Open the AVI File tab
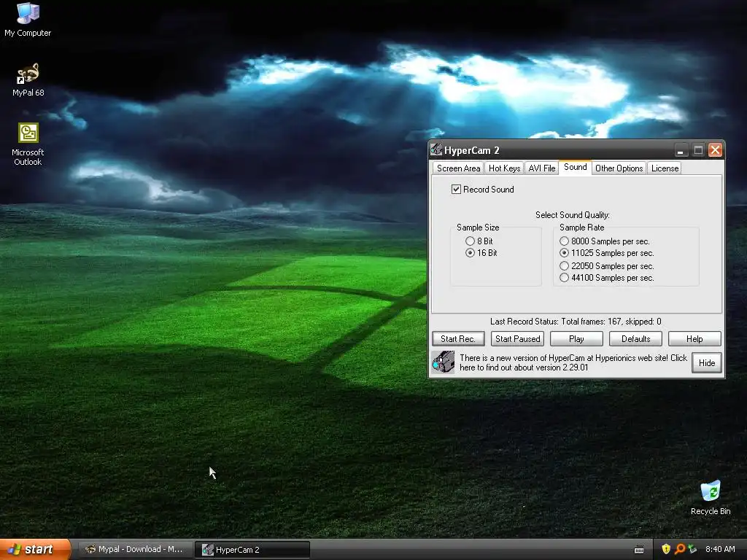The height and width of the screenshot is (560, 747). coord(542,168)
